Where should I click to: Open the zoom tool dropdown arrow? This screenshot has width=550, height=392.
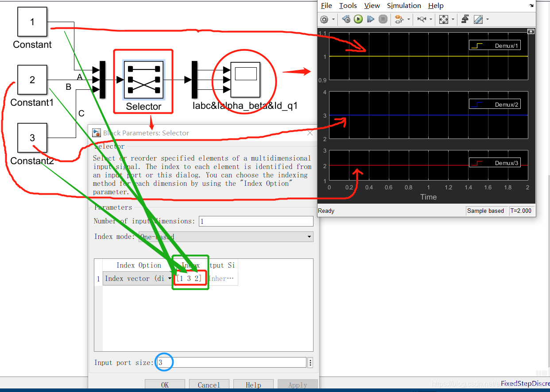[x=431, y=19]
